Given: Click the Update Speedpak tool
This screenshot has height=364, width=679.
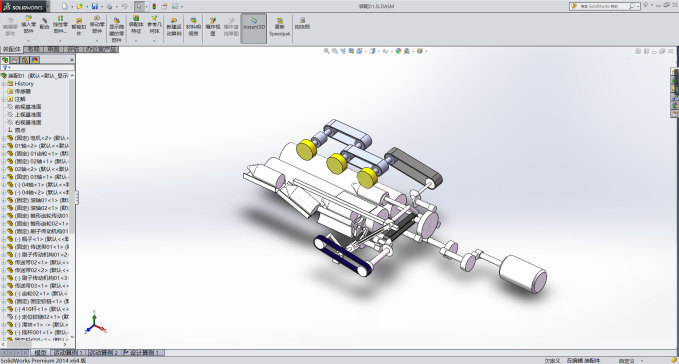Looking at the screenshot, I should (x=279, y=27).
